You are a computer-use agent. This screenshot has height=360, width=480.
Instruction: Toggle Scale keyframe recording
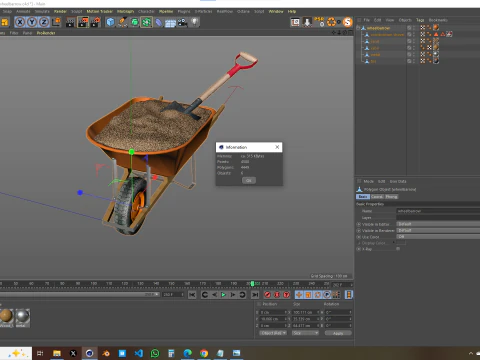pyautogui.click(x=308, y=295)
